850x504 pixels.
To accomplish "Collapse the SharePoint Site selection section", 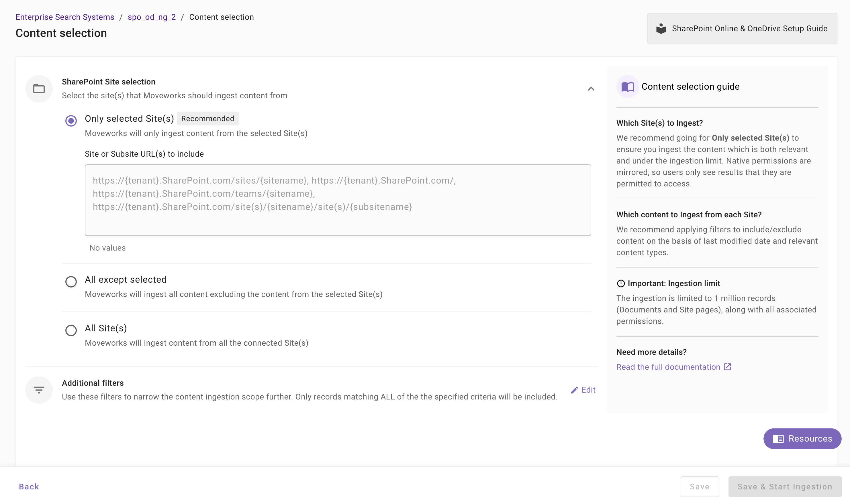I will point(591,89).
